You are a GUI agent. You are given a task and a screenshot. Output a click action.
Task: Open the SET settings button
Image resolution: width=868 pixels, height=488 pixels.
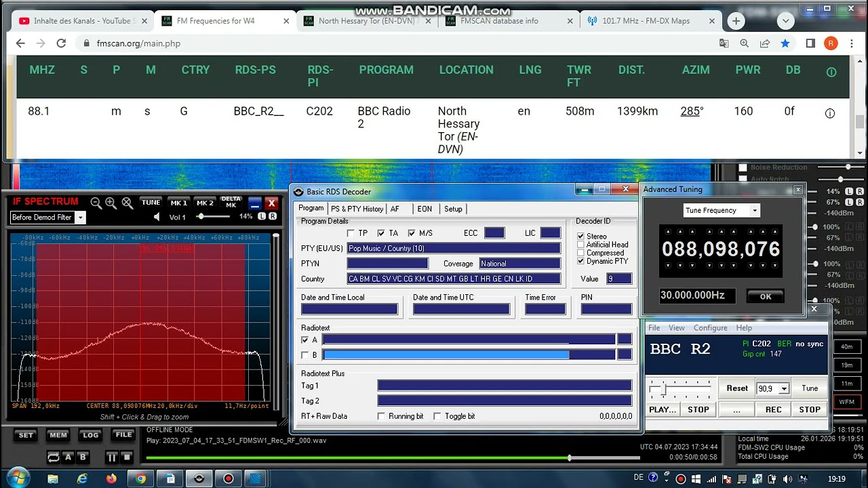point(26,435)
